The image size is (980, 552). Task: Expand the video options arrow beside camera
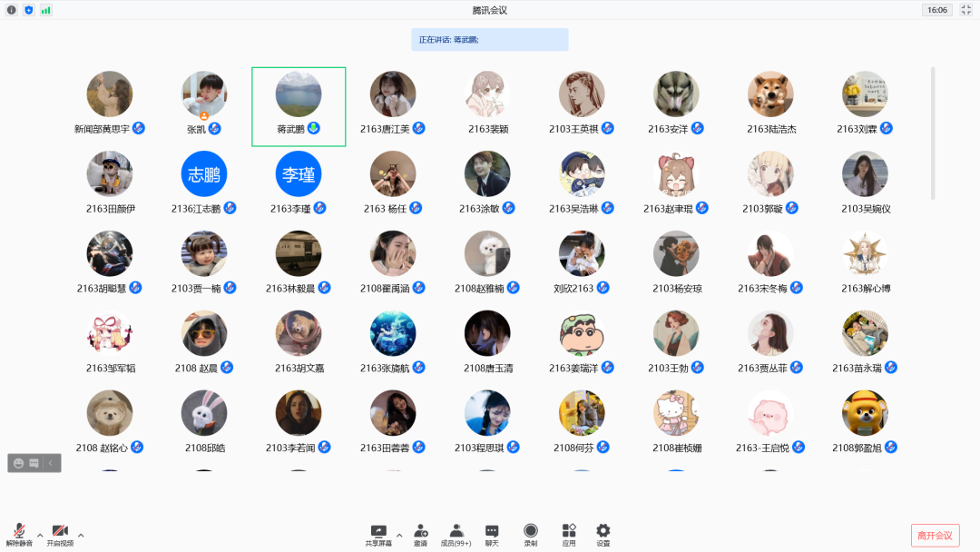tap(81, 535)
